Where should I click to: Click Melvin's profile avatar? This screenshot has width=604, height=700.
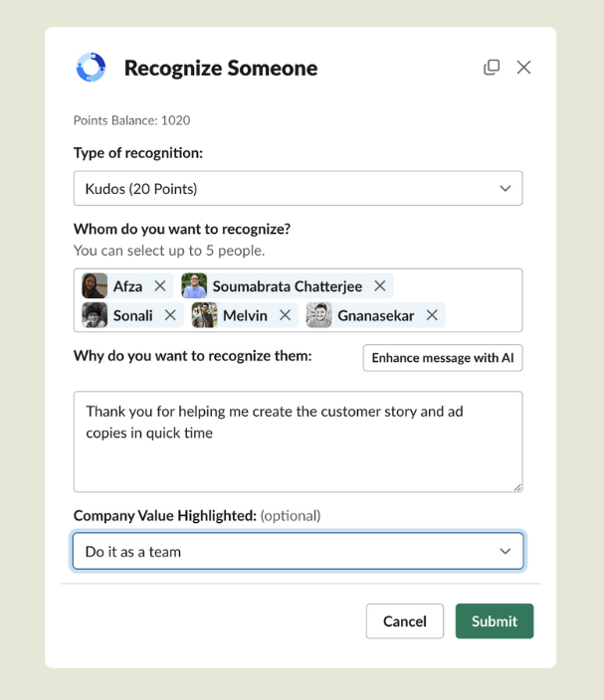click(204, 315)
